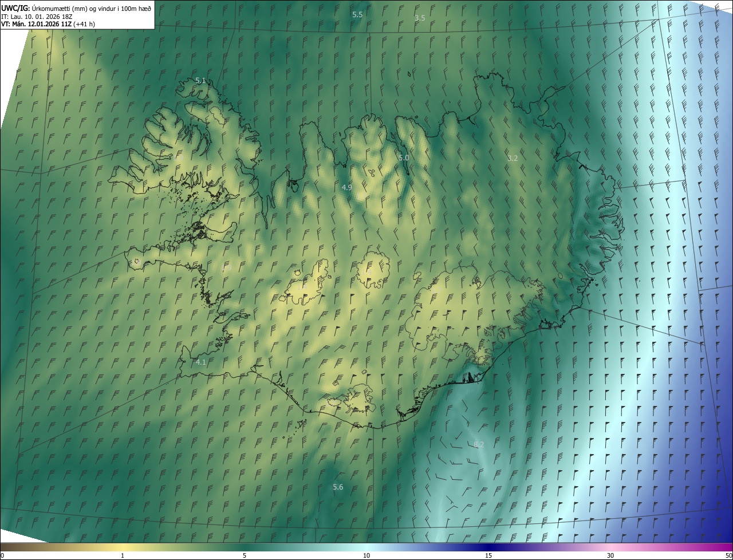733x560 pixels.
Task: Click the 'VT: Mán. 12.01.2026 11Z (+41 h)' line
Action: (48, 24)
